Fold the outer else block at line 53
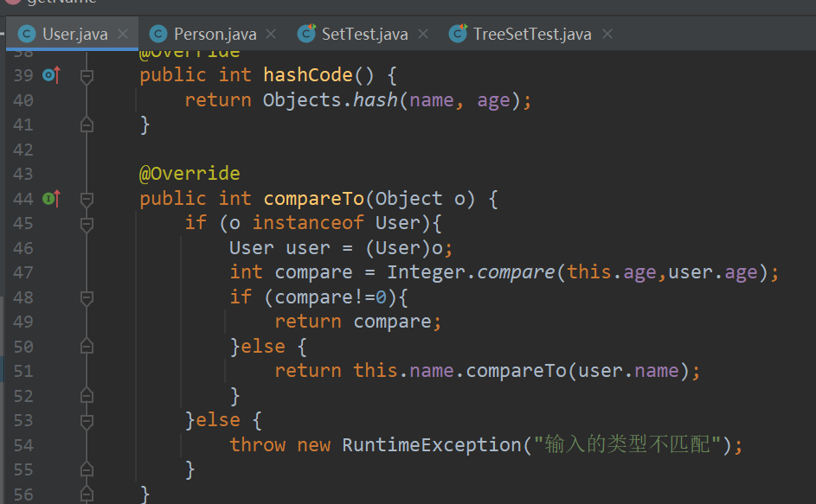Screen dimensions: 816x504 click(x=87, y=421)
